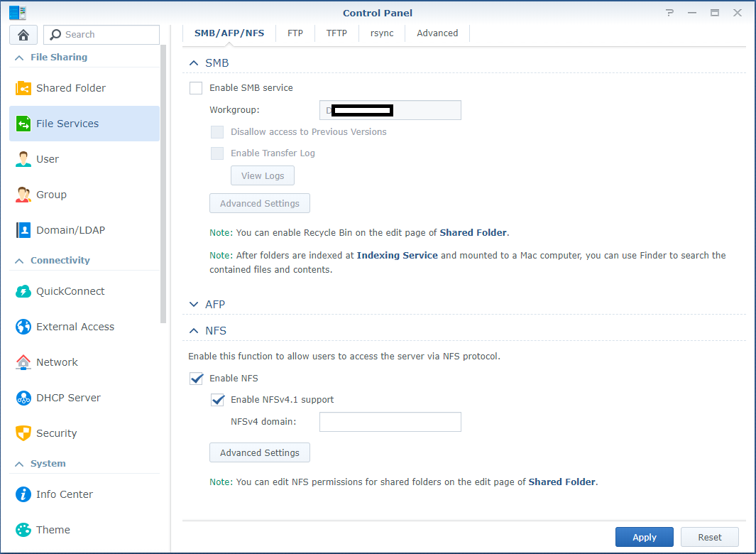Click the NFSv4 domain input field
The image size is (756, 554).
pos(390,422)
